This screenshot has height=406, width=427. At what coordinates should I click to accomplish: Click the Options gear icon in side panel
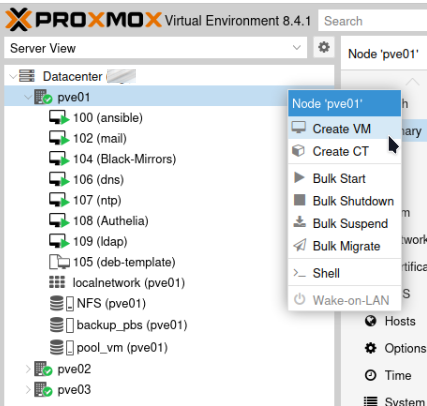[371, 348]
